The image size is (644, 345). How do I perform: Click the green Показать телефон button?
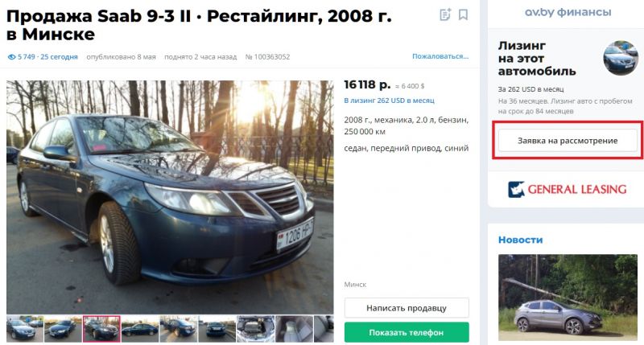tap(407, 332)
